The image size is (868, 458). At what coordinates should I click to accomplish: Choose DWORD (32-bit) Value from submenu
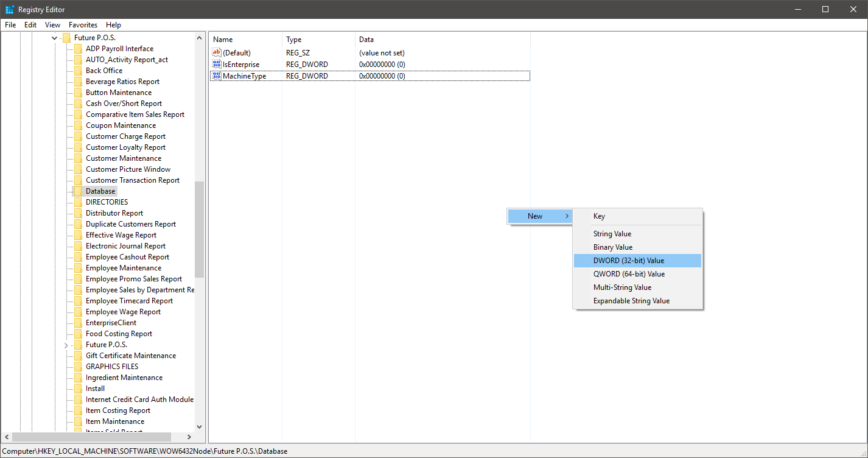[x=637, y=261]
